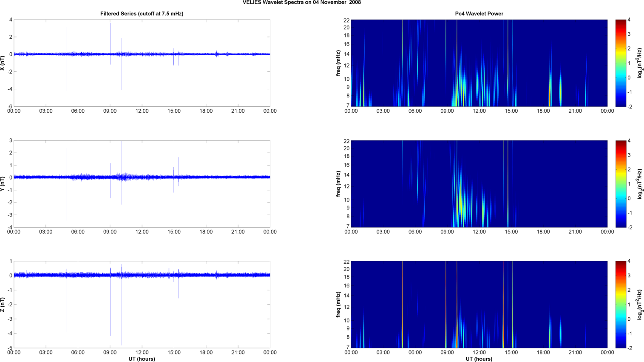Image resolution: width=644 pixels, height=362 pixels.
Task: Click freq (mHz) label of bottom wavelet plot
Action: tap(338, 305)
